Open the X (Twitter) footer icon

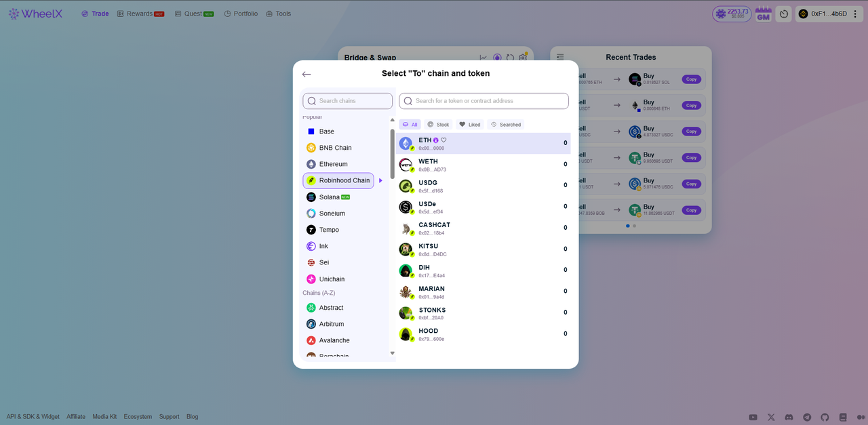click(x=771, y=417)
